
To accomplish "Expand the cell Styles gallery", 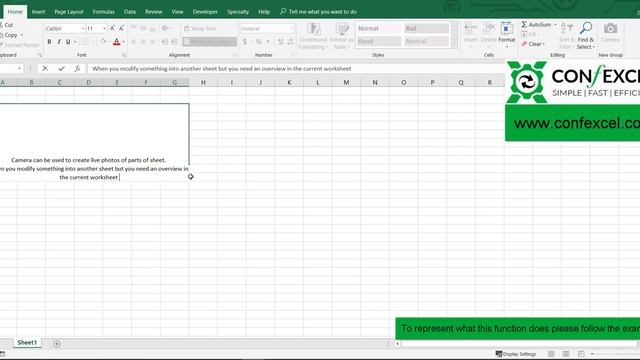I will click(454, 45).
